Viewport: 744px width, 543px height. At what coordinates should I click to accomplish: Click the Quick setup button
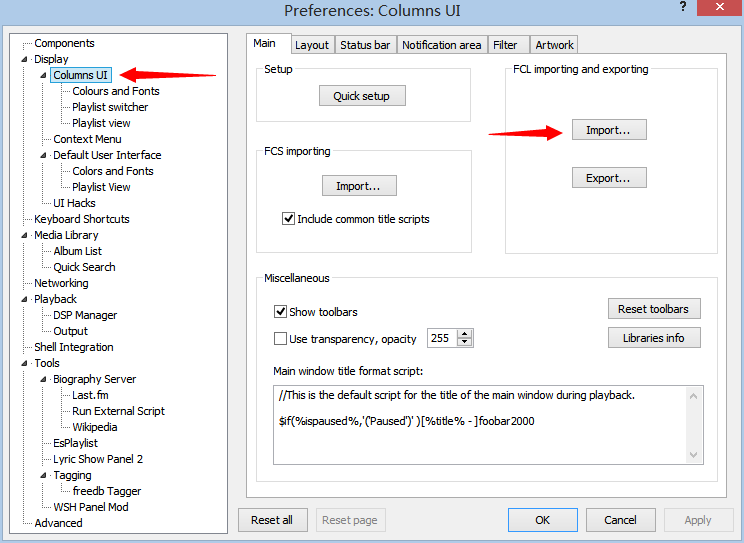361,96
